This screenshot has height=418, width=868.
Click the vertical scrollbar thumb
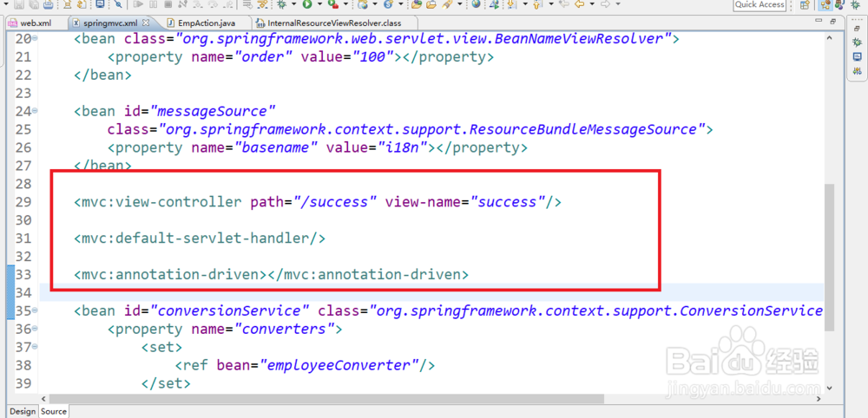[x=829, y=257]
